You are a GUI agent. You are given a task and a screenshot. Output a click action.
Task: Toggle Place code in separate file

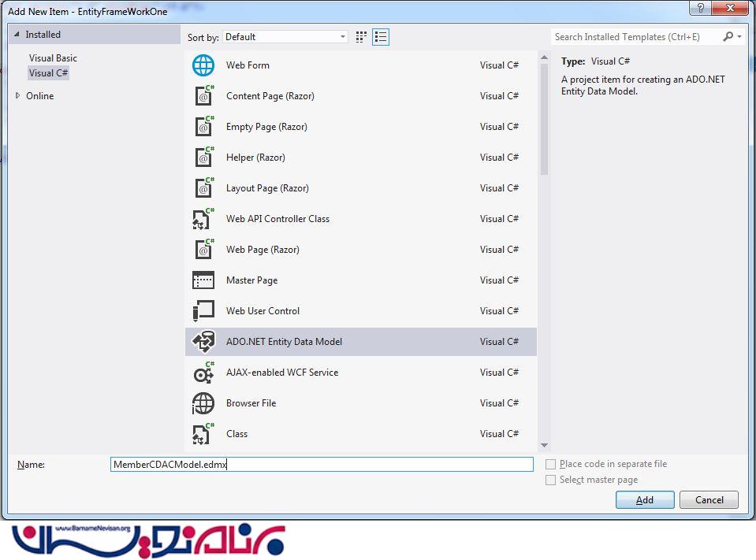pyautogui.click(x=551, y=465)
